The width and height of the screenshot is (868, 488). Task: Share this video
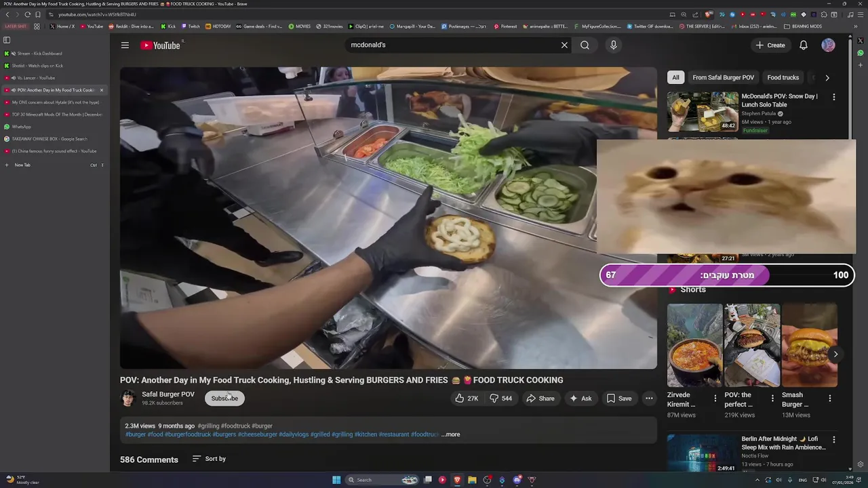pyautogui.click(x=540, y=399)
